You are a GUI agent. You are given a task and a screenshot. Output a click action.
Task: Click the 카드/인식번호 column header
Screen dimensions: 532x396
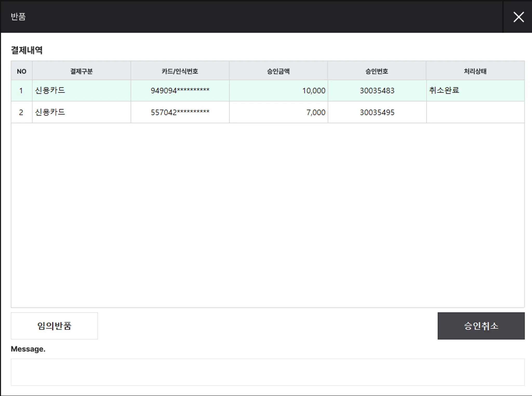coord(180,71)
